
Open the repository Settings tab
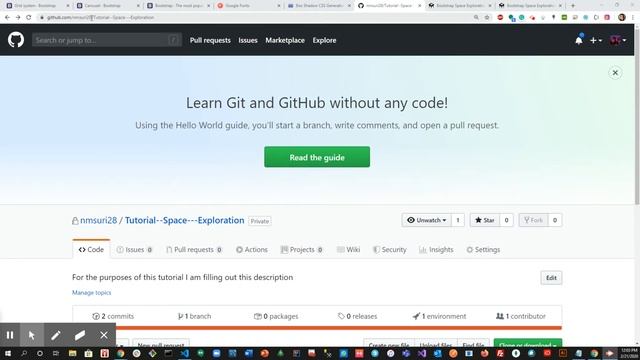point(483,249)
